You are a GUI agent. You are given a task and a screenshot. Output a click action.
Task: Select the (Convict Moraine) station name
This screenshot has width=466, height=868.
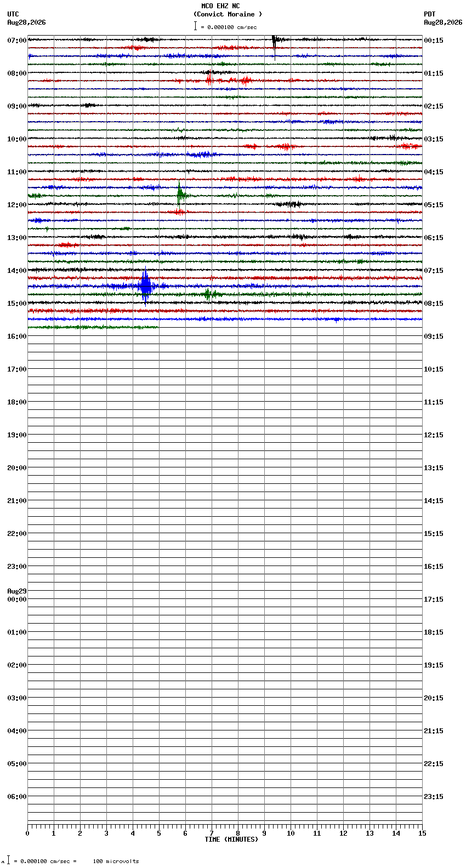pyautogui.click(x=228, y=14)
